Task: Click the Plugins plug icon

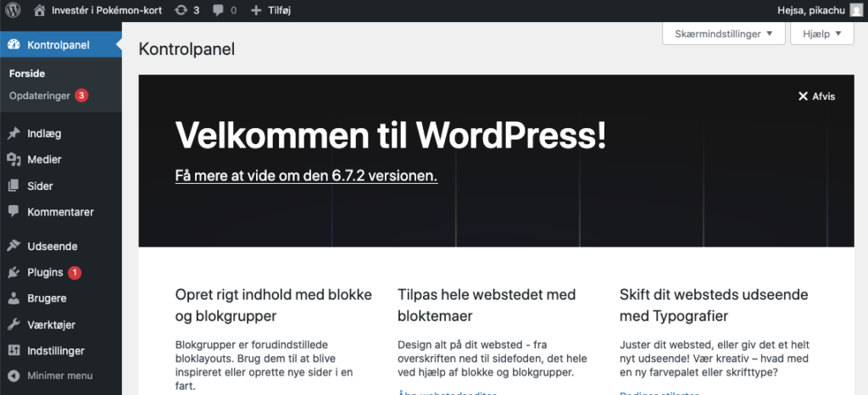Action: coord(14,272)
